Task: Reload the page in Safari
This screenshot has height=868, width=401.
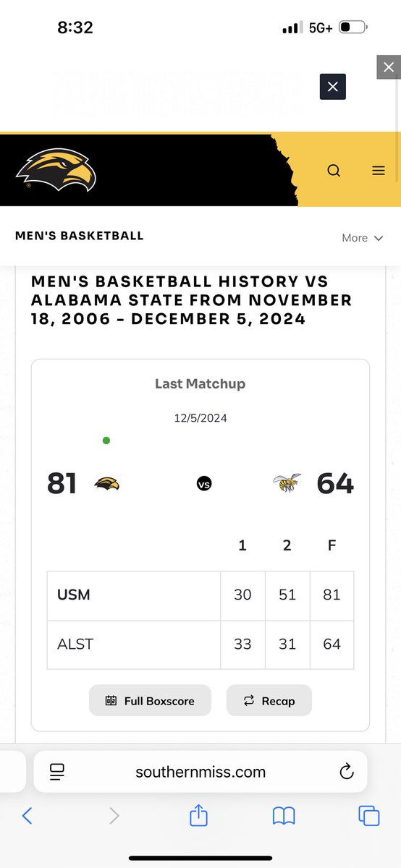Action: [x=346, y=772]
